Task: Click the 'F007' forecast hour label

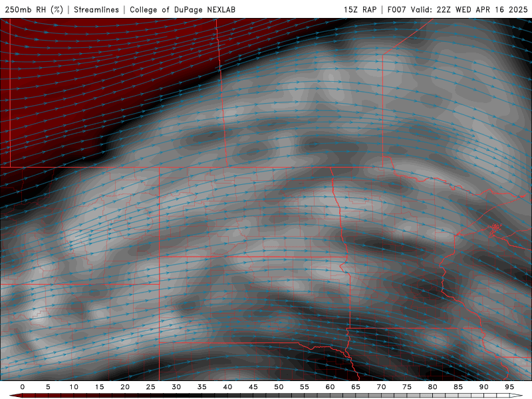Action: click(x=396, y=9)
